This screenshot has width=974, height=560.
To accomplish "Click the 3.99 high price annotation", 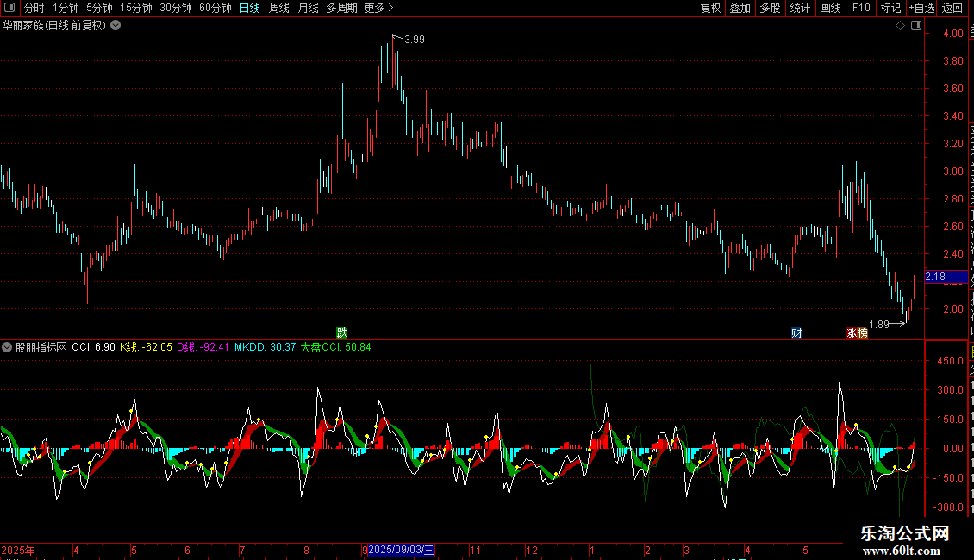I will pyautogui.click(x=415, y=39).
